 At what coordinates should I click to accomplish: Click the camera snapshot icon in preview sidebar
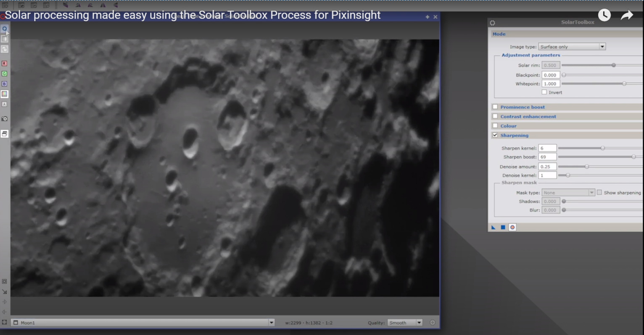[x=5, y=119]
